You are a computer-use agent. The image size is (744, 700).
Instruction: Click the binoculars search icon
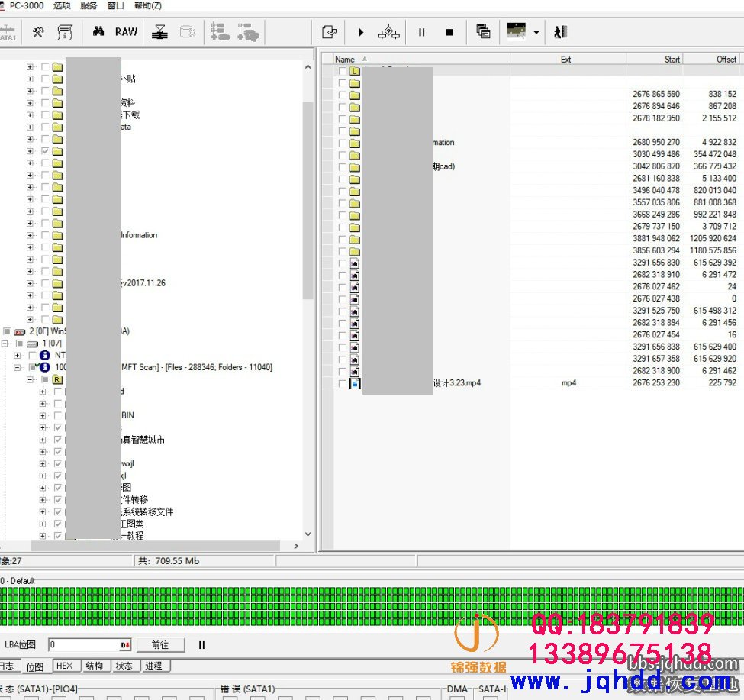coord(98,32)
